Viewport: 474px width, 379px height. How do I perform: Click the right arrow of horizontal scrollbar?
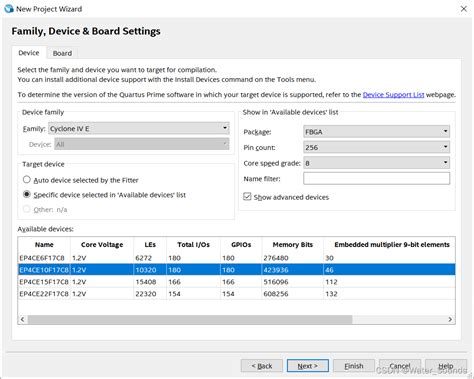pyautogui.click(x=450, y=319)
